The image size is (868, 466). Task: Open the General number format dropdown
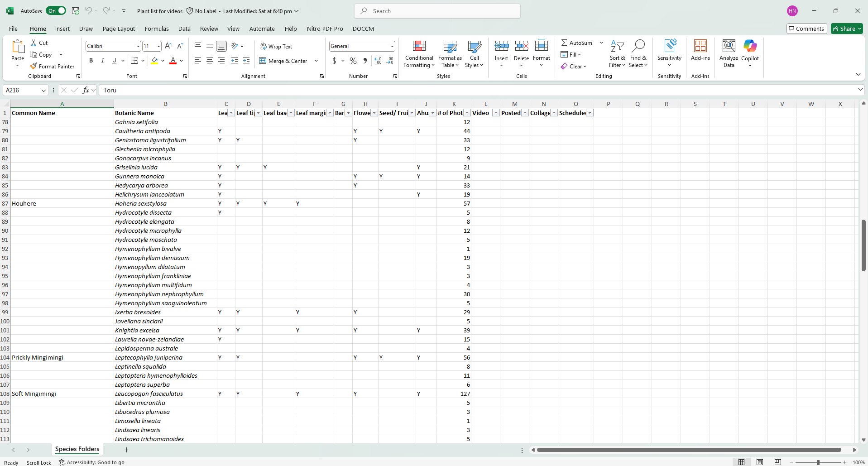pyautogui.click(x=392, y=46)
